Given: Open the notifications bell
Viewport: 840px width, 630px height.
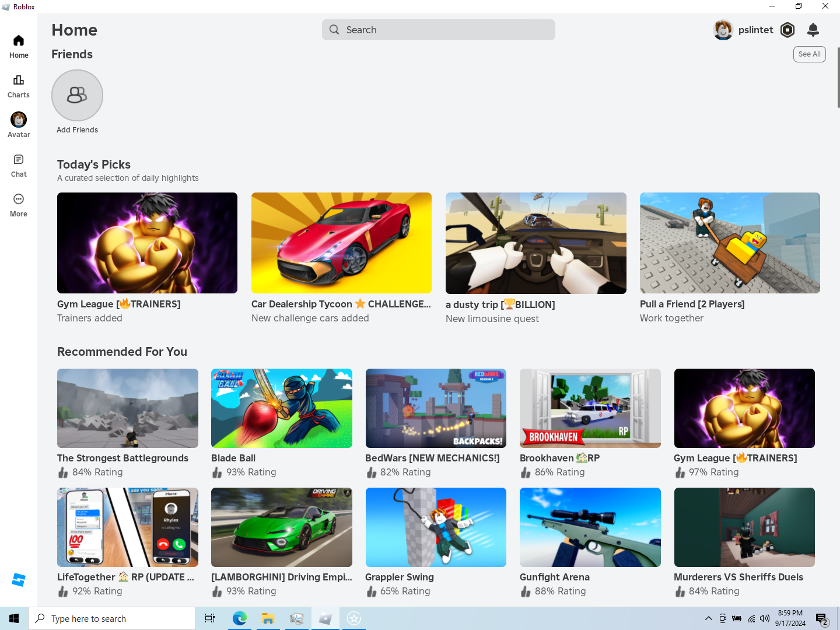Looking at the screenshot, I should coord(813,30).
